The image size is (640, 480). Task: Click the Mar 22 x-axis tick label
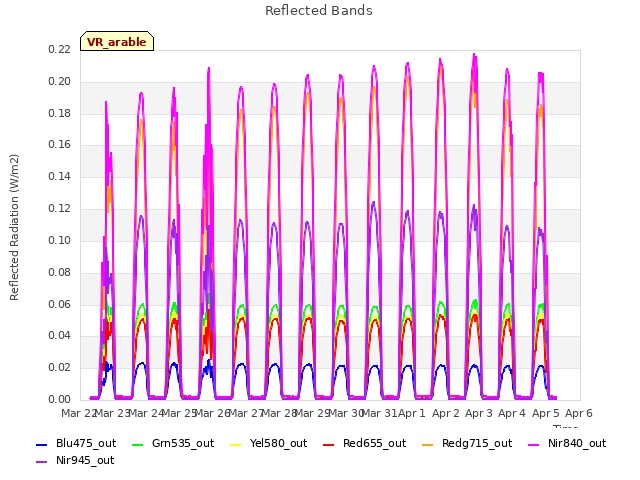(x=78, y=413)
